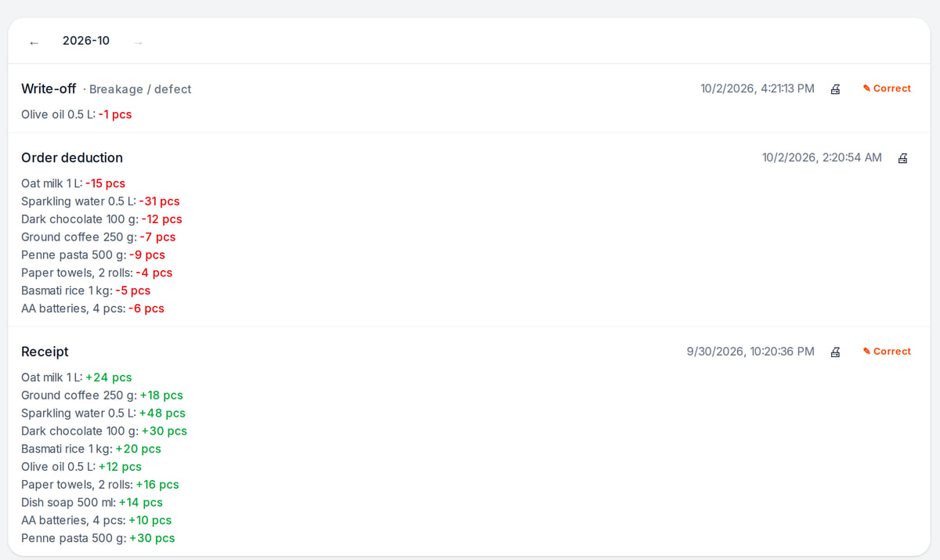This screenshot has height=560, width=940.
Task: Correct the Receipt entry
Action: (x=887, y=352)
